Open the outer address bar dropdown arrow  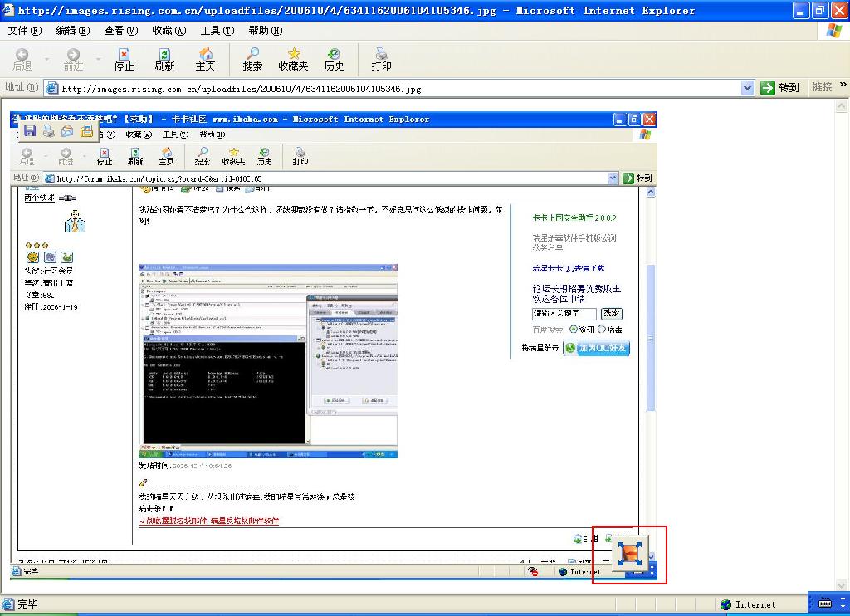747,88
